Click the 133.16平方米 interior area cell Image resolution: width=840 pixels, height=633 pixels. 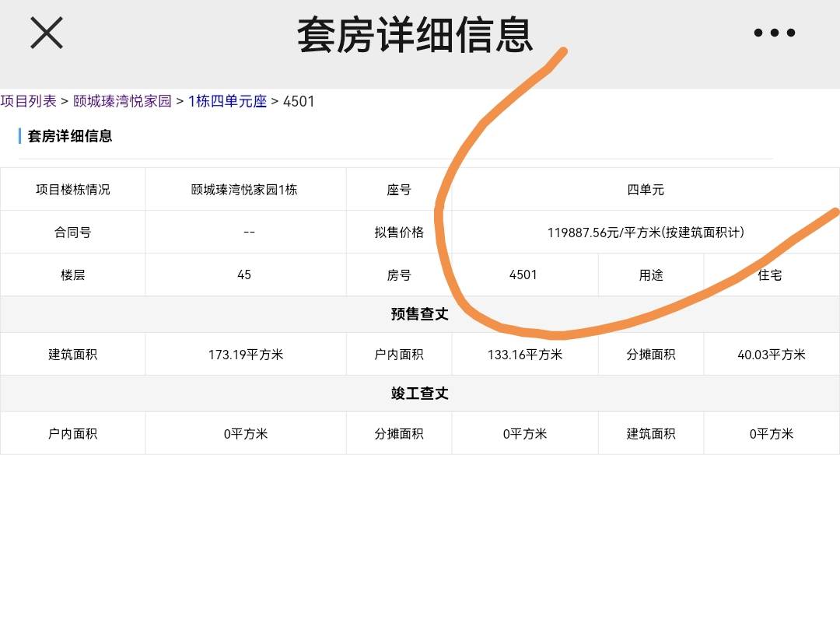(525, 355)
